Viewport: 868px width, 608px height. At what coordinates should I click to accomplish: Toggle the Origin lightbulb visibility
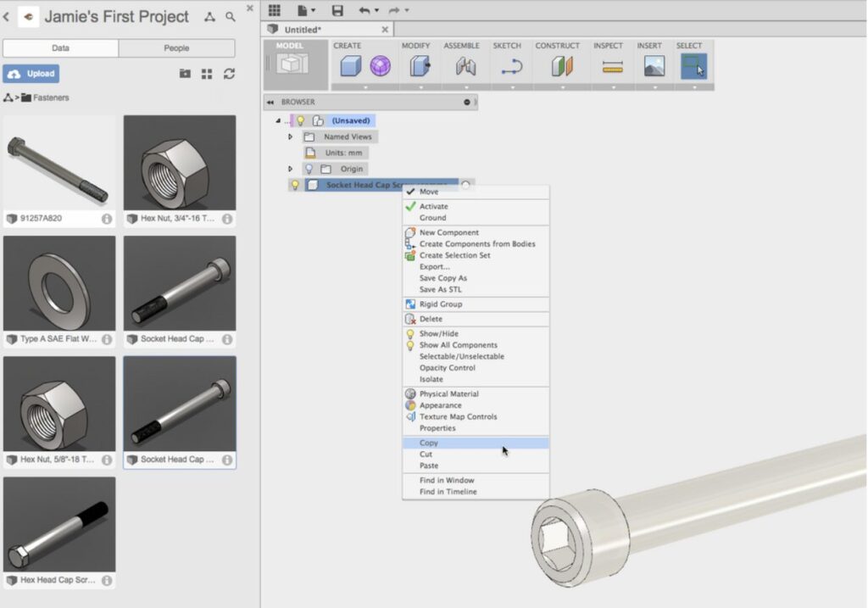pyautogui.click(x=309, y=169)
